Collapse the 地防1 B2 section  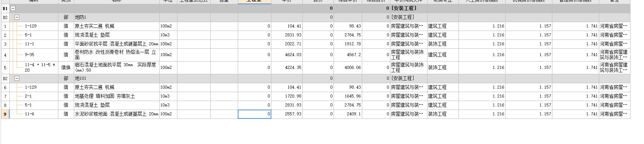click(x=17, y=17)
